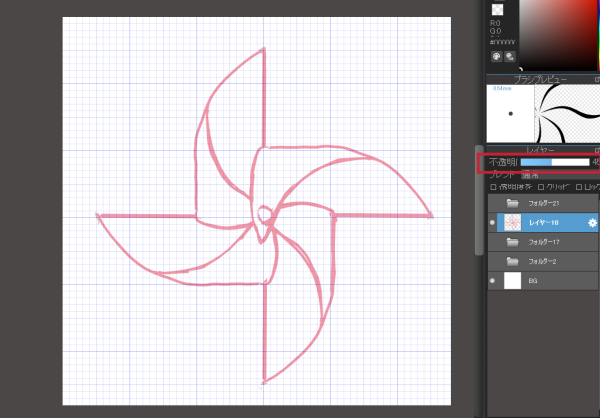The width and height of the screenshot is (600, 418).
Task: Click the folder icon of フォルダー2
Action: click(512, 261)
